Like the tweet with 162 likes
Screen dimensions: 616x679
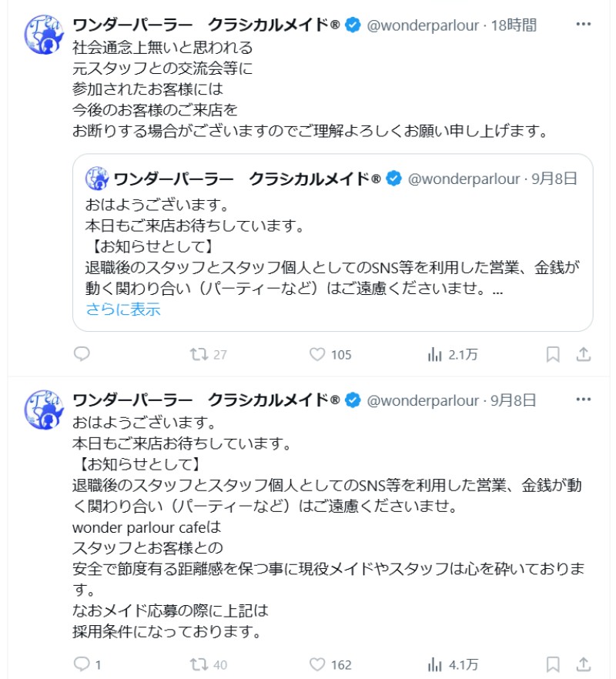317,664
